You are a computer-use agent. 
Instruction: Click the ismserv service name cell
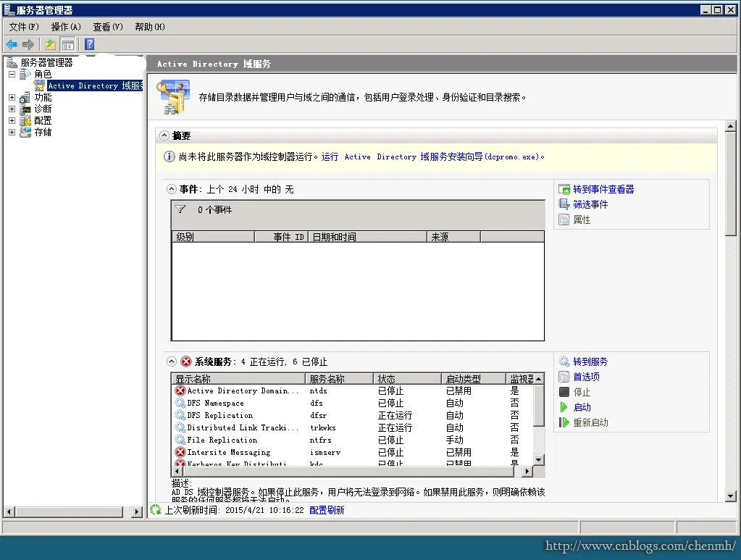[x=325, y=452]
